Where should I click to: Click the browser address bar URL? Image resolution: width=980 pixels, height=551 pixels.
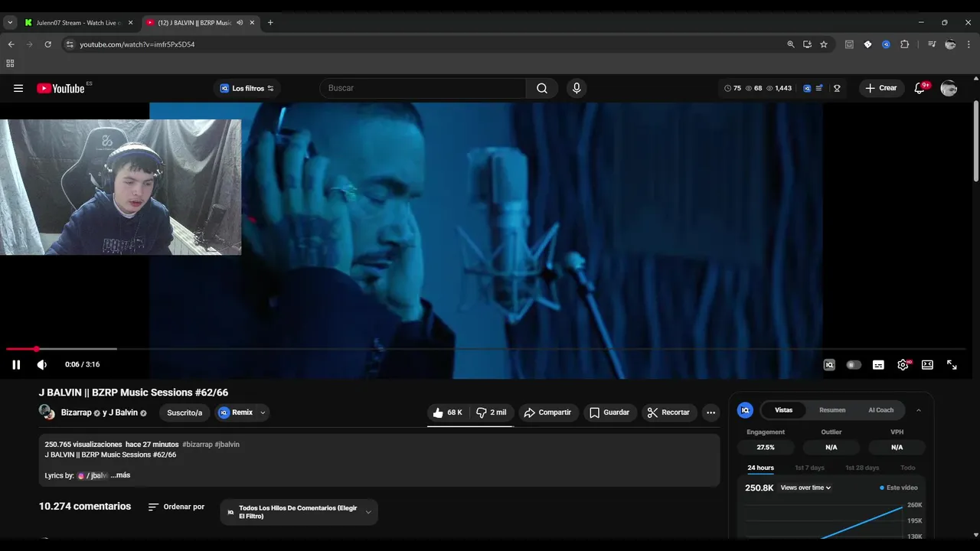point(137,44)
